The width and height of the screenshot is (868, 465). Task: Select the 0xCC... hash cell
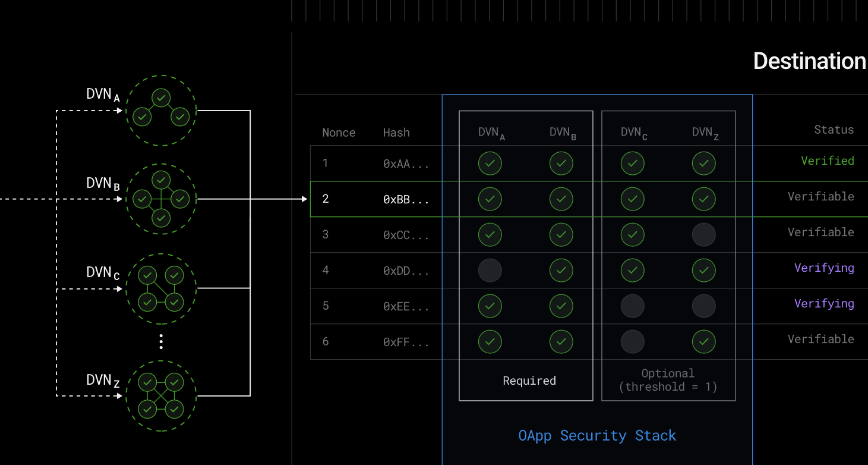pos(406,235)
